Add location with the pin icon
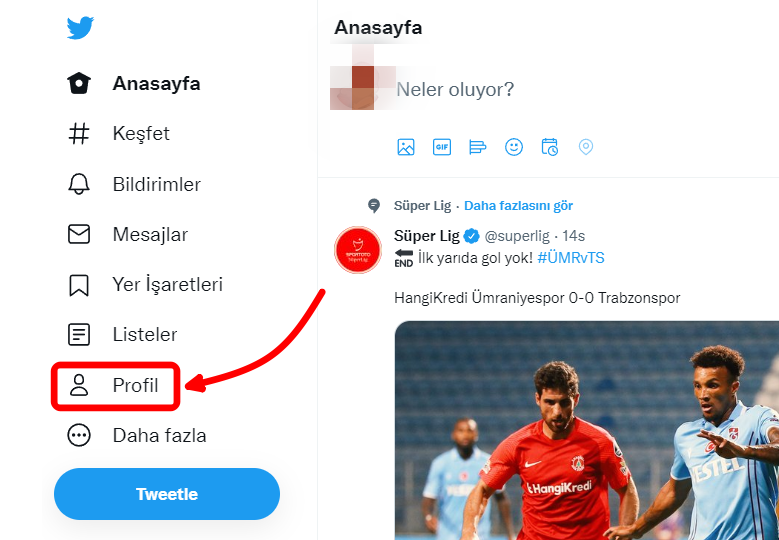Screen dimensions: 779x540 tap(586, 147)
